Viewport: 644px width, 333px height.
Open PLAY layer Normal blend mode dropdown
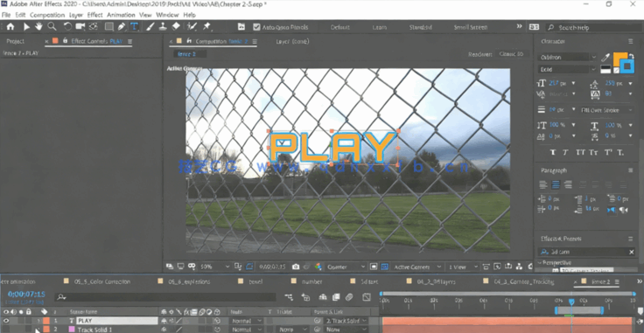pos(246,321)
